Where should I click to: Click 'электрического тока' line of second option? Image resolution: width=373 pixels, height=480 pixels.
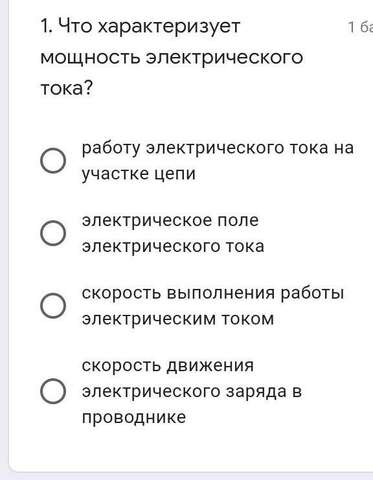point(173,247)
